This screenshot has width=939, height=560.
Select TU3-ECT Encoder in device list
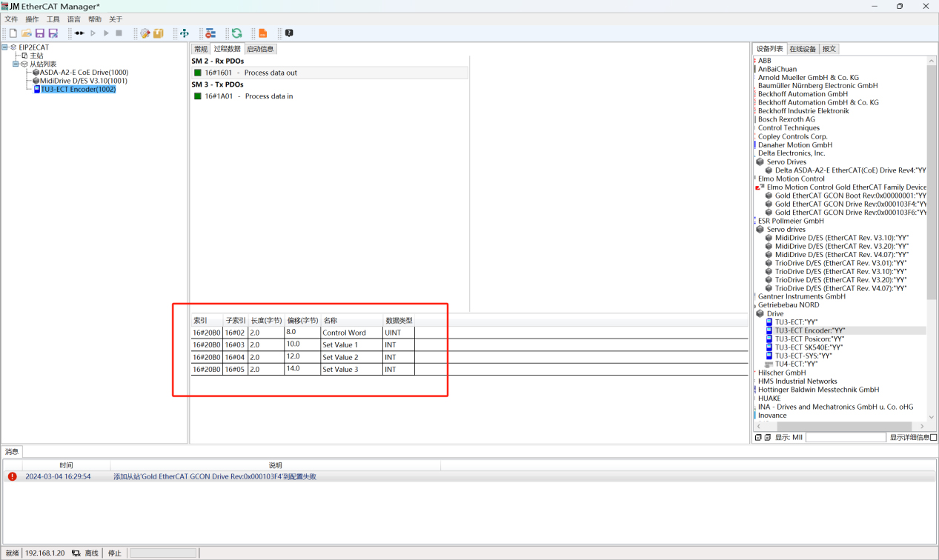pyautogui.click(x=810, y=330)
